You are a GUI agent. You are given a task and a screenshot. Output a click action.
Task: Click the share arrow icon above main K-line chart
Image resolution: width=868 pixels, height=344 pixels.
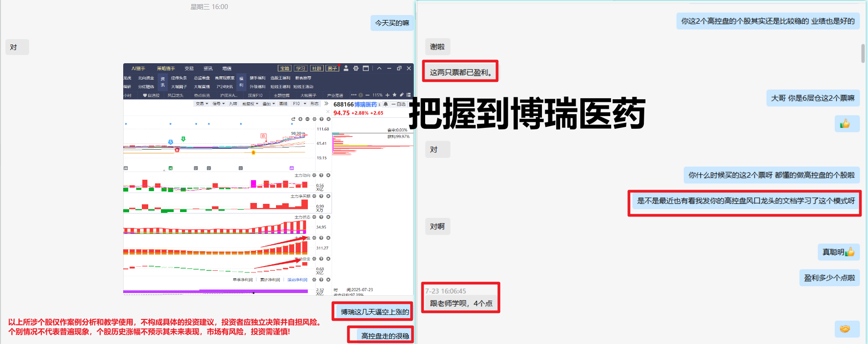[293, 119]
